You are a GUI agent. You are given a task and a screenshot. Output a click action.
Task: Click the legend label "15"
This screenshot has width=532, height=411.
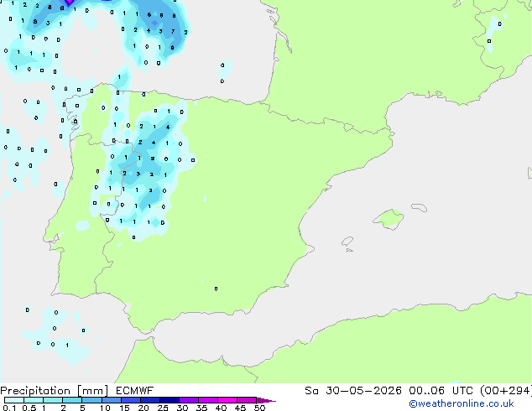coord(124,408)
